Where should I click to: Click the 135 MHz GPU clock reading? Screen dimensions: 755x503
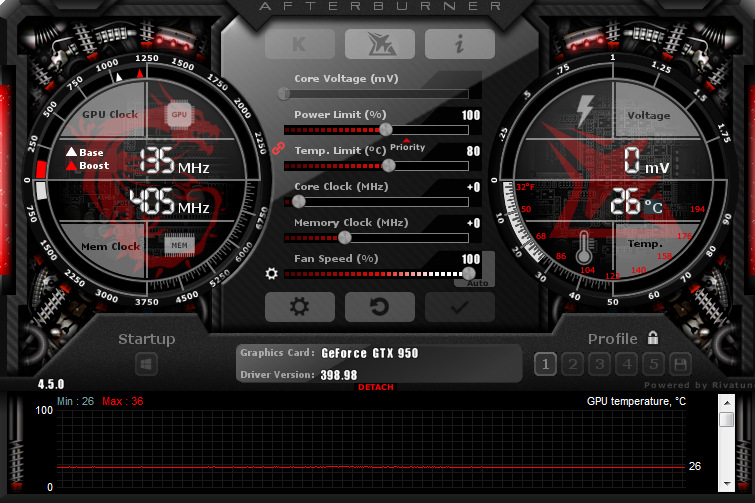click(174, 161)
